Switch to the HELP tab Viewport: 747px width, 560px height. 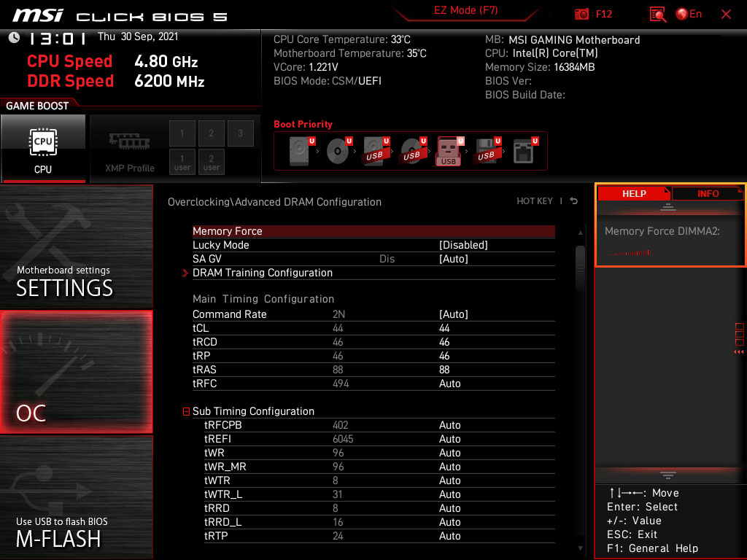point(634,194)
